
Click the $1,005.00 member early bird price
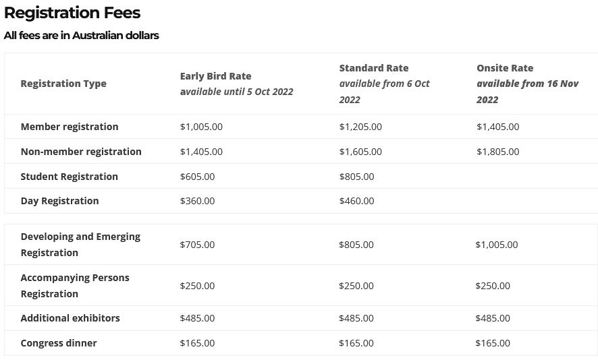tap(201, 127)
